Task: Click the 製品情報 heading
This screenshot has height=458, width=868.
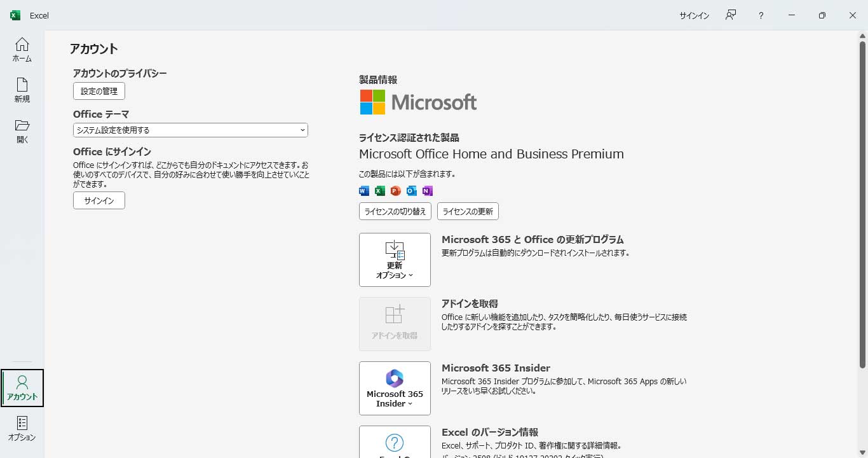Action: pos(378,80)
